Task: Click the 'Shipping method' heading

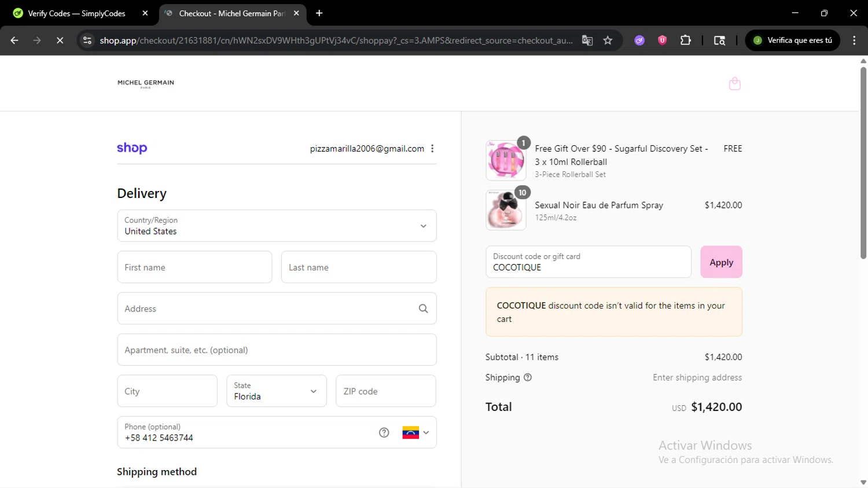Action: pyautogui.click(x=157, y=472)
